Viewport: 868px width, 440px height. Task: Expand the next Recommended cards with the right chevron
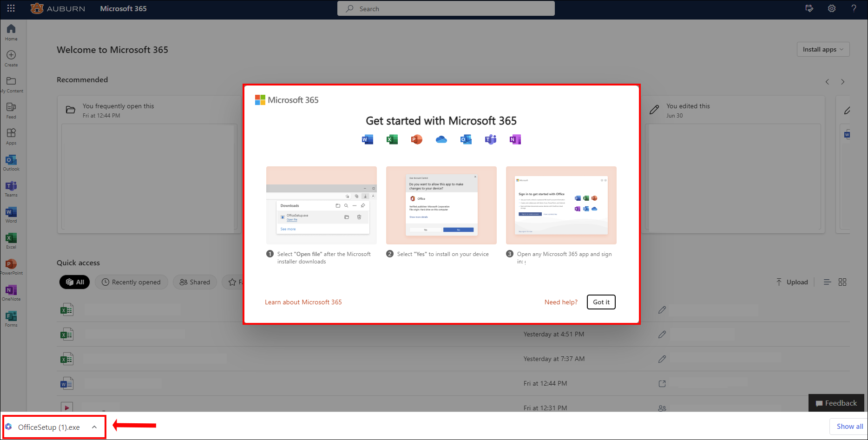(842, 82)
